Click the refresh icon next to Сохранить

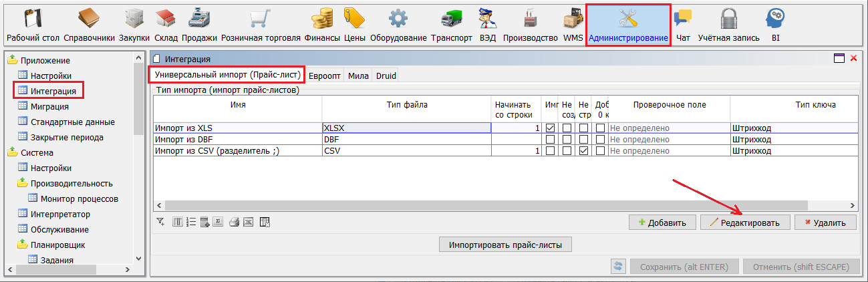[x=618, y=267]
